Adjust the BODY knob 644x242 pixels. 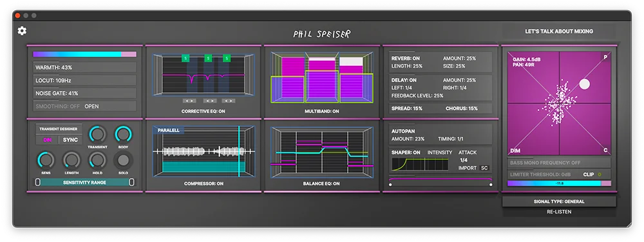click(x=123, y=135)
